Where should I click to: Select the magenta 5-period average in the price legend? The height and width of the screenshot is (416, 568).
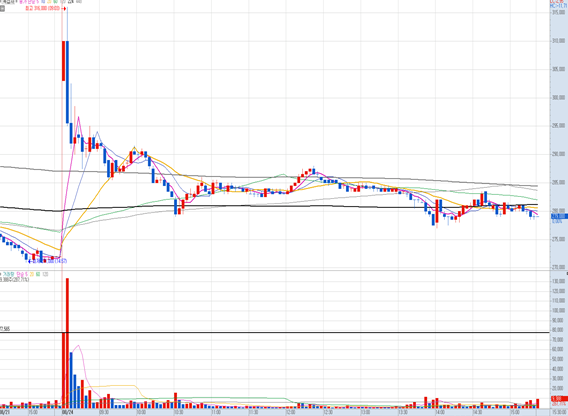[x=28, y=2]
